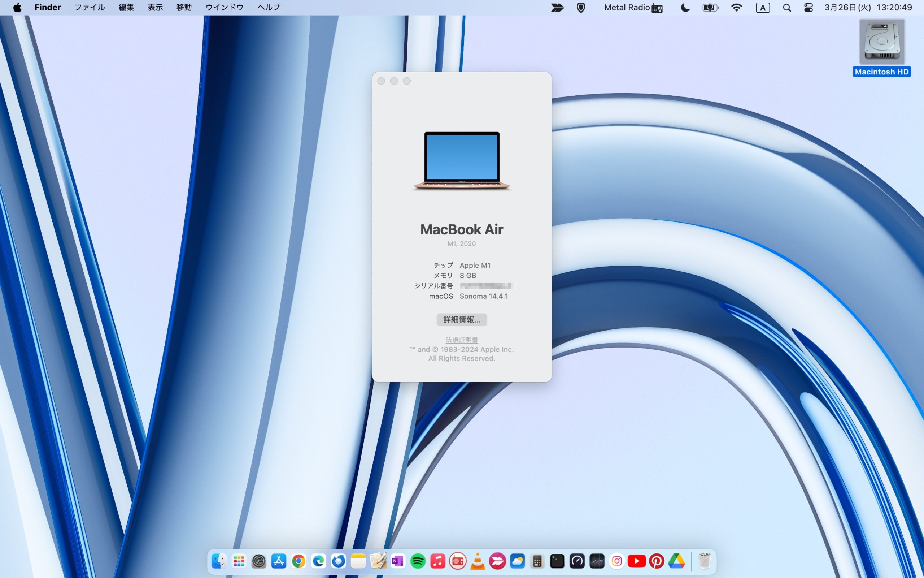The image size is (924, 578).
Task: Open Stocks chart app in Dock
Action: (597, 561)
